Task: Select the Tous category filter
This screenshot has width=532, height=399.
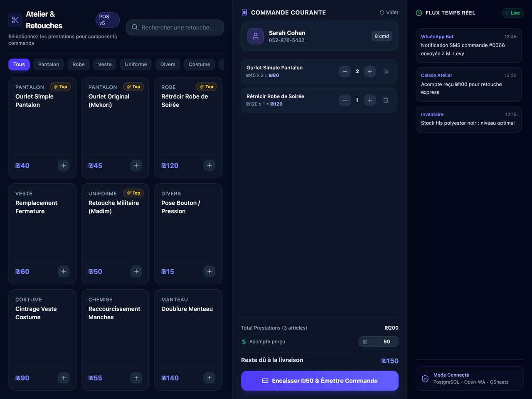Action: point(19,64)
